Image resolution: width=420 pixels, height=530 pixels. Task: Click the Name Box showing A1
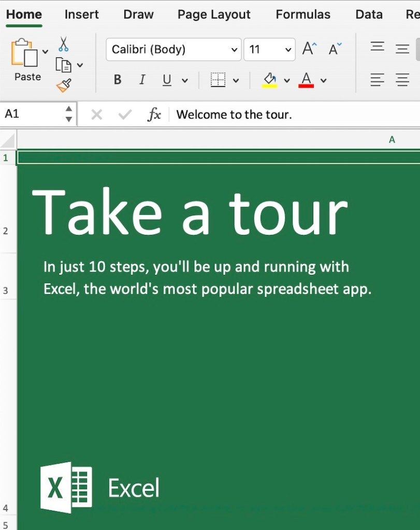point(34,114)
